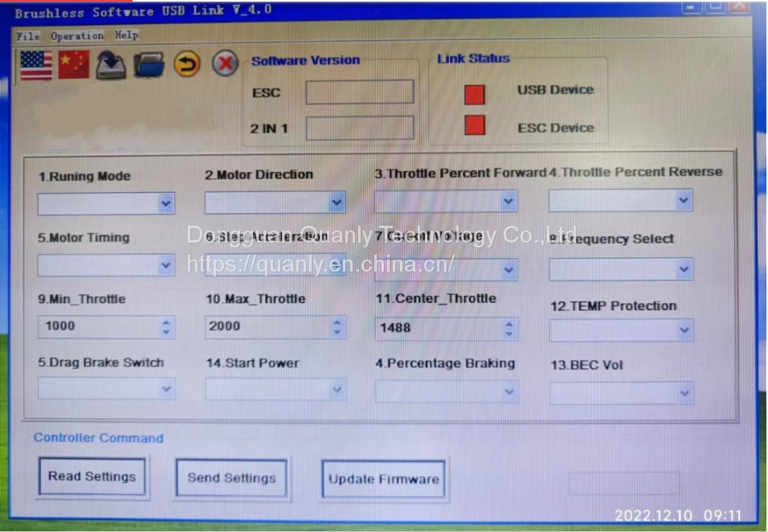Image resolution: width=768 pixels, height=532 pixels.
Task: Click the import settings tray icon
Action: point(111,65)
